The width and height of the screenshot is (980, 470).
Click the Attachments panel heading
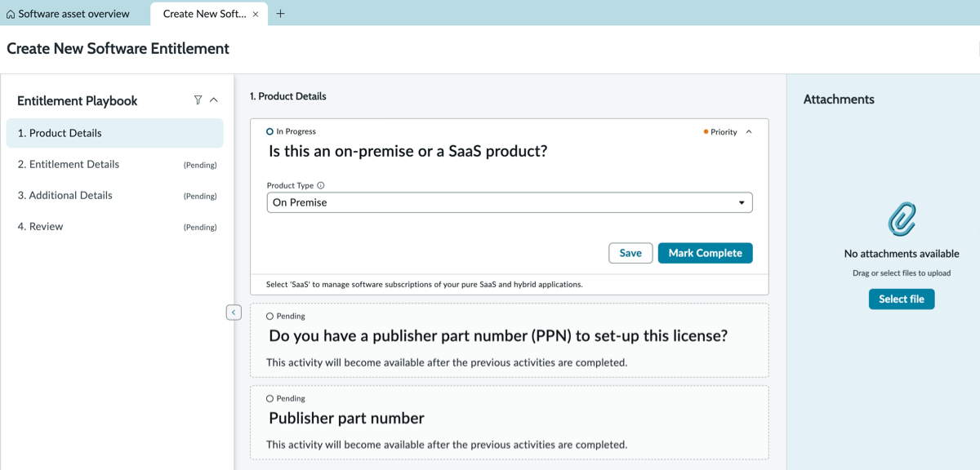click(x=839, y=100)
